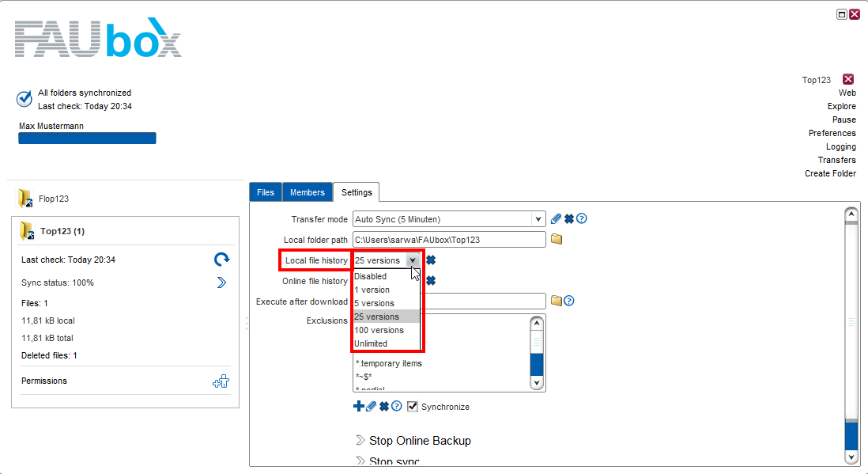Pick the 25 versions list entry
Screen dimensions: 868x474
point(386,317)
